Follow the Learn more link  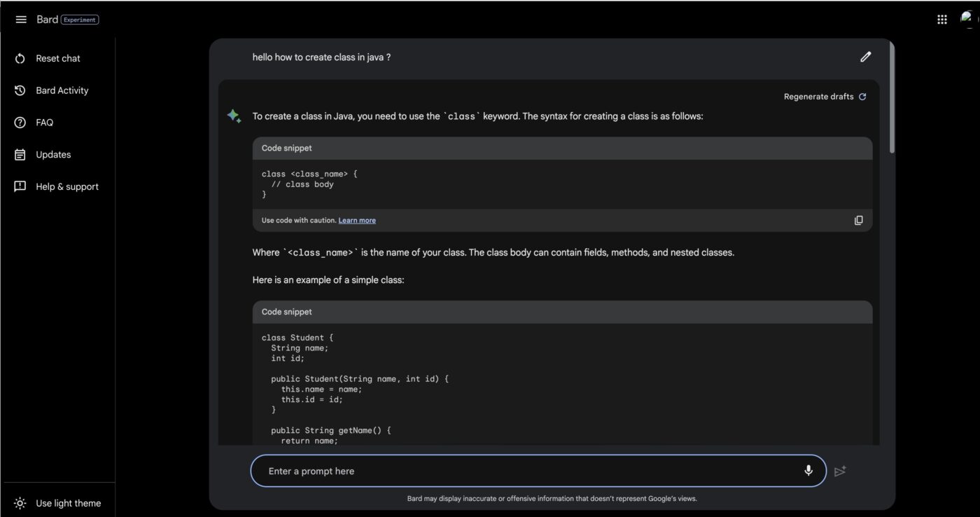(x=357, y=220)
